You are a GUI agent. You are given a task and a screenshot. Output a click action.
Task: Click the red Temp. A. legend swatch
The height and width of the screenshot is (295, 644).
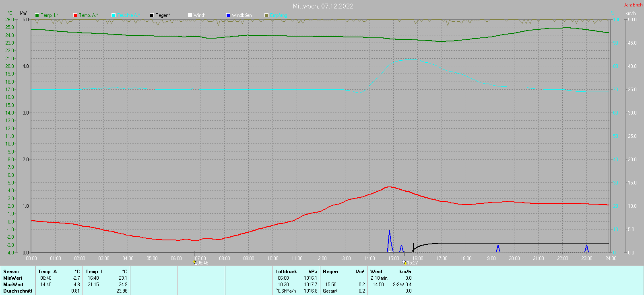[x=75, y=15]
